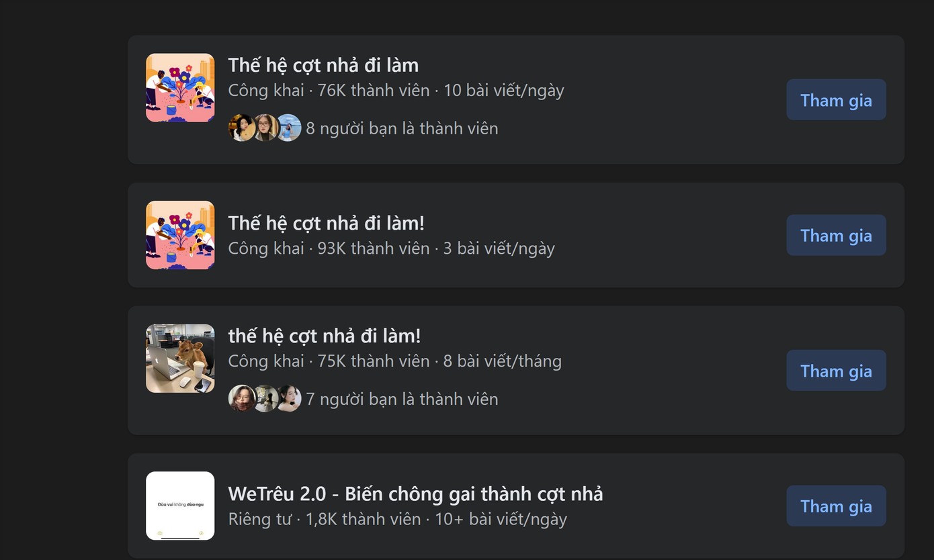
Task: Join the 93K-member group via Tham gia
Action: click(836, 235)
